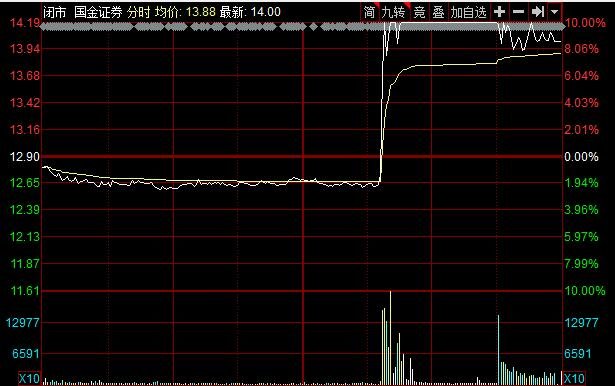Click the 11.61 lower limit price label

(25, 291)
